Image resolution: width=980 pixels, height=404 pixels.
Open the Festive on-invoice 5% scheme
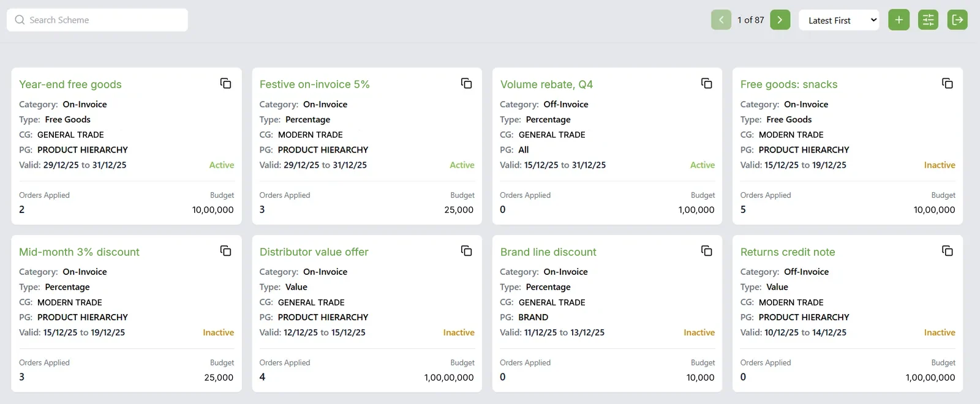[x=314, y=84]
